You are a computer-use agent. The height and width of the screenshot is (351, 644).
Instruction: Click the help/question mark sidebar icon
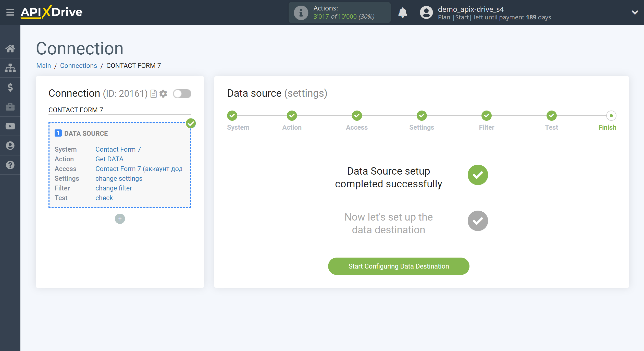pyautogui.click(x=10, y=166)
